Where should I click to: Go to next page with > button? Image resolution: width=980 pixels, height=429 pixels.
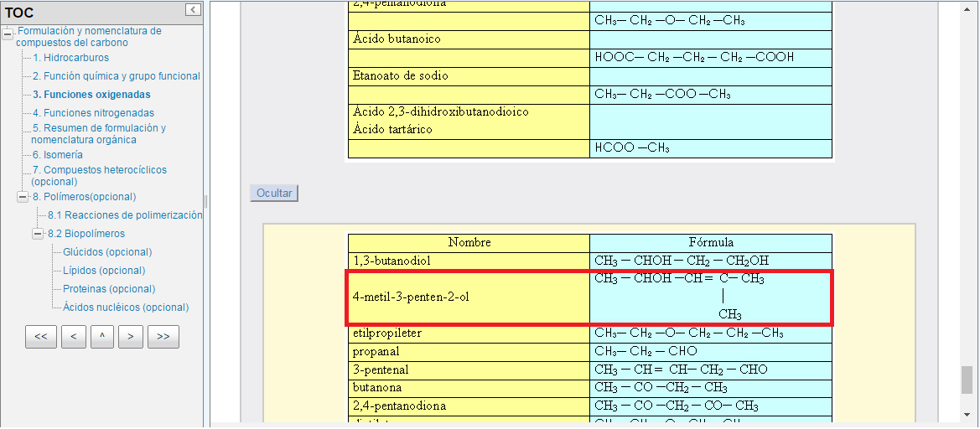[x=130, y=338]
